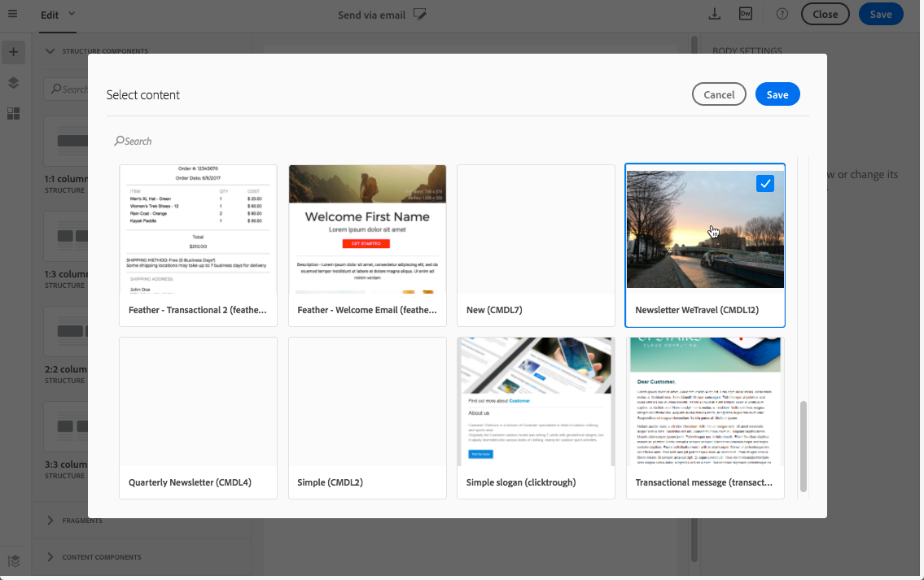The image size is (924, 580).
Task: Open the layers stack sidebar icon
Action: coord(13,83)
